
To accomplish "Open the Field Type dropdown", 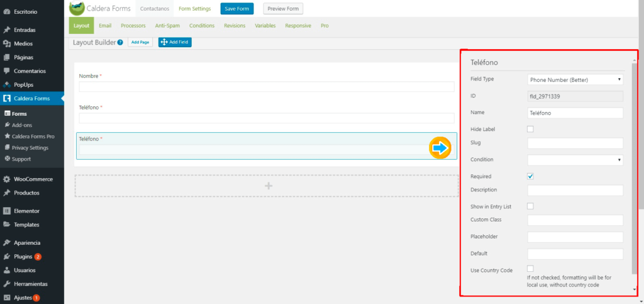I will click(x=575, y=80).
